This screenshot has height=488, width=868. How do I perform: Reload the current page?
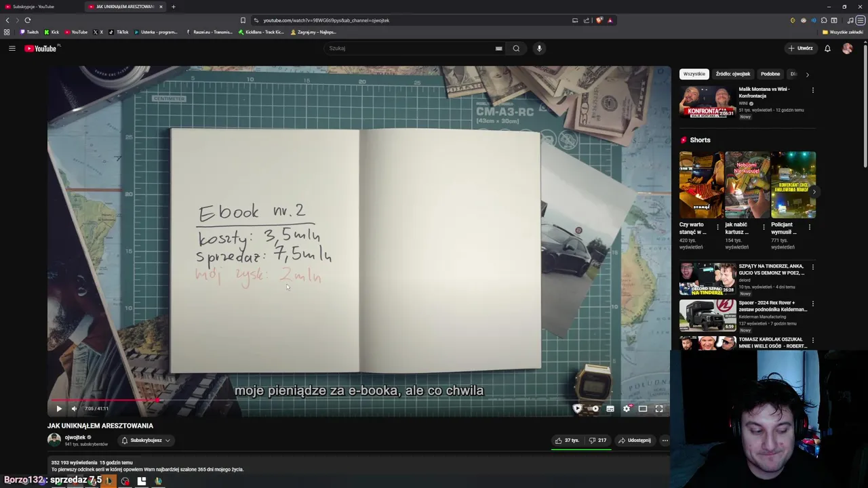(x=27, y=20)
